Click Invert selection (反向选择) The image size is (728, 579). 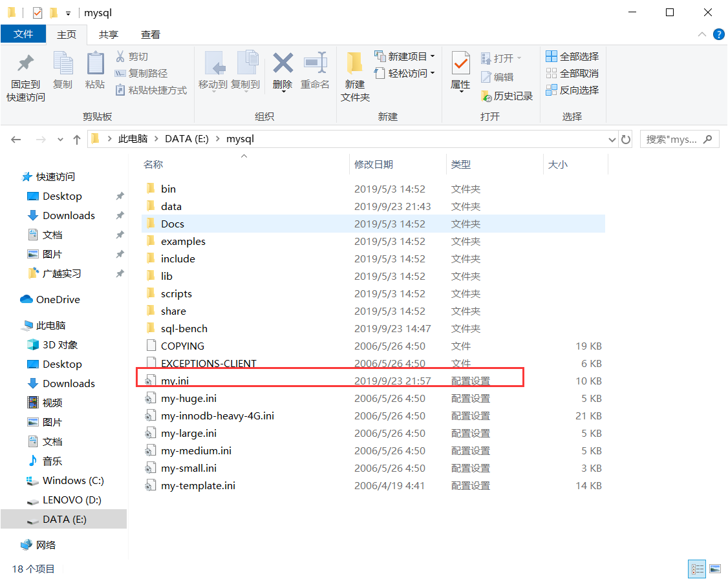coord(572,90)
